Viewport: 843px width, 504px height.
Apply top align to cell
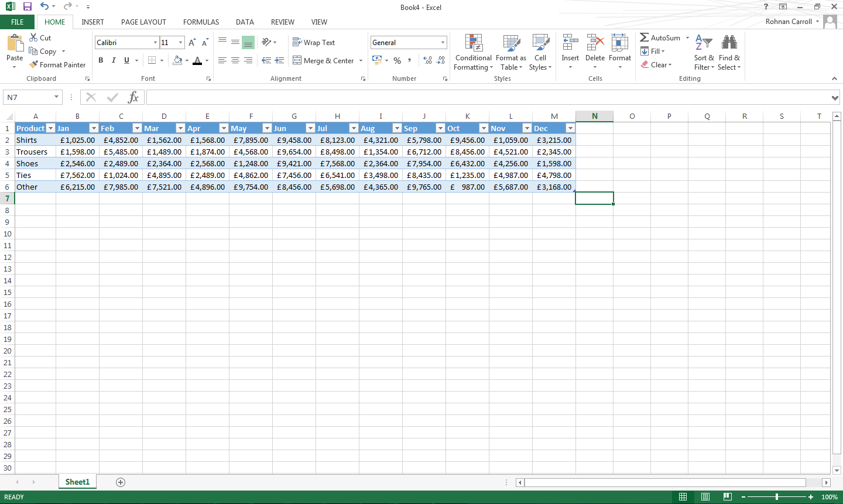pos(222,42)
